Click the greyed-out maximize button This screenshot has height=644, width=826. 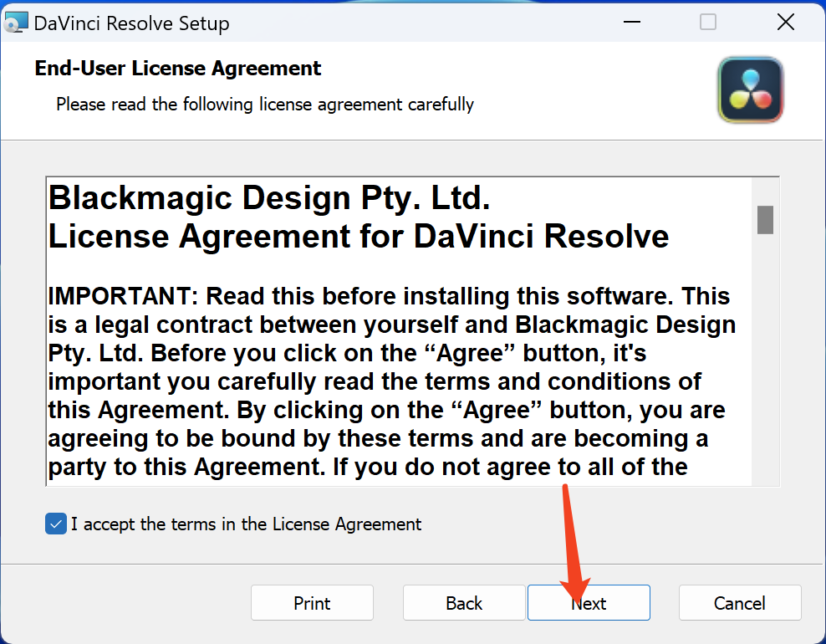[x=708, y=23]
